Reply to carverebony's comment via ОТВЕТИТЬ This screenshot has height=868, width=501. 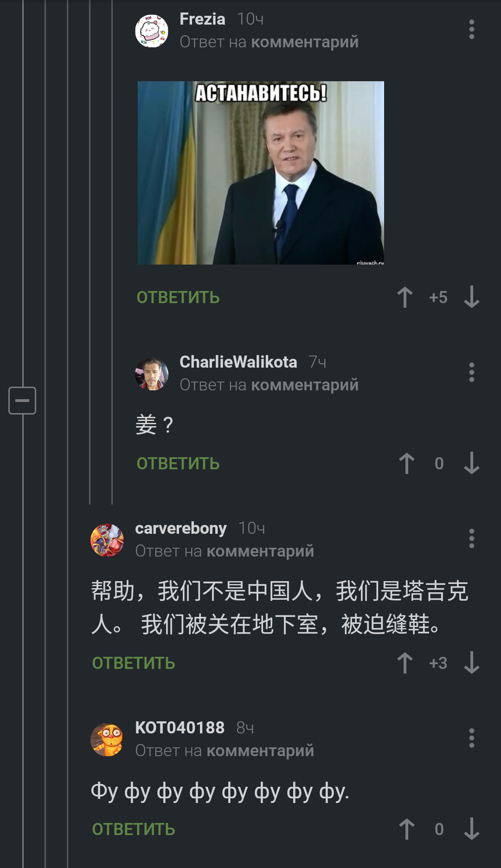point(134,663)
